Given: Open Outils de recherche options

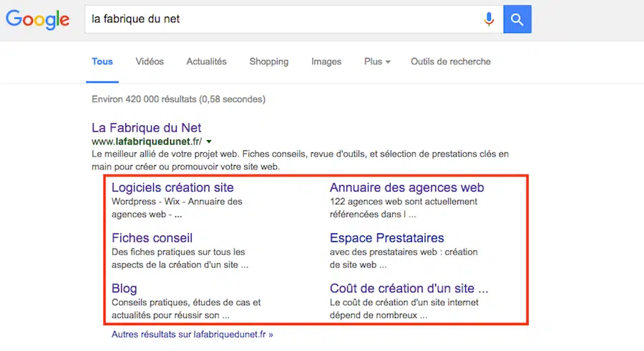Looking at the screenshot, I should [451, 61].
